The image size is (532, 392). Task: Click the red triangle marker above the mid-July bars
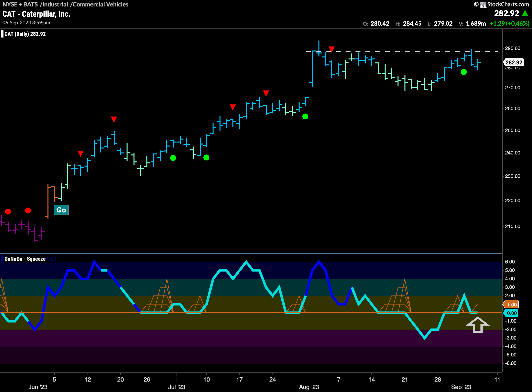point(233,107)
